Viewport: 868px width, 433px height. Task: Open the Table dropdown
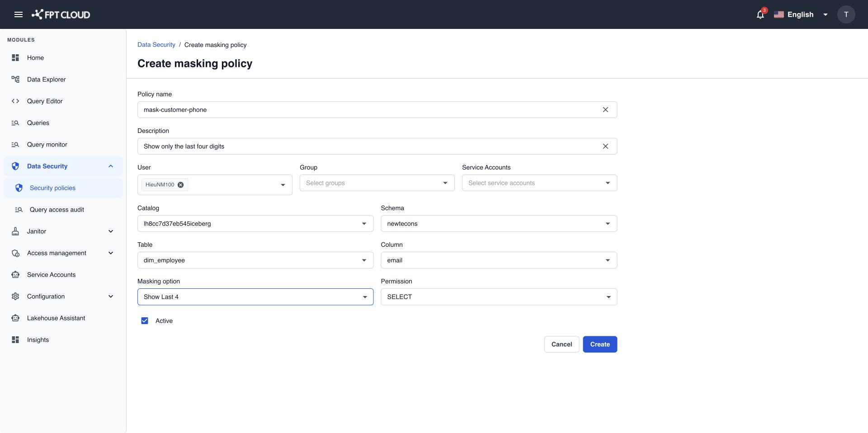255,260
